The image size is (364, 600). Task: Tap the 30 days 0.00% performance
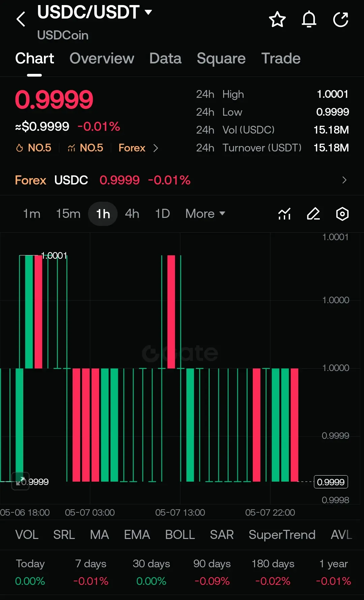click(x=151, y=572)
